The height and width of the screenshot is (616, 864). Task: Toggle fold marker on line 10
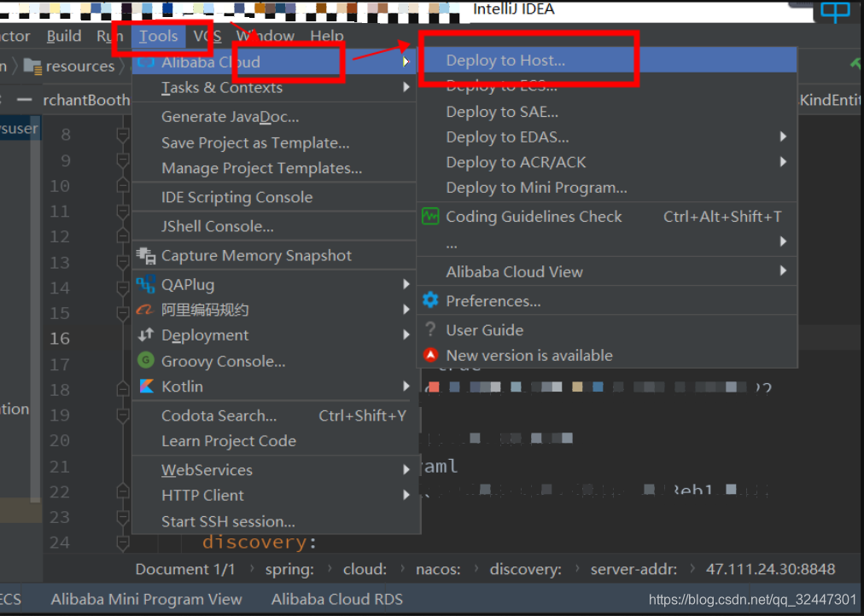click(123, 185)
